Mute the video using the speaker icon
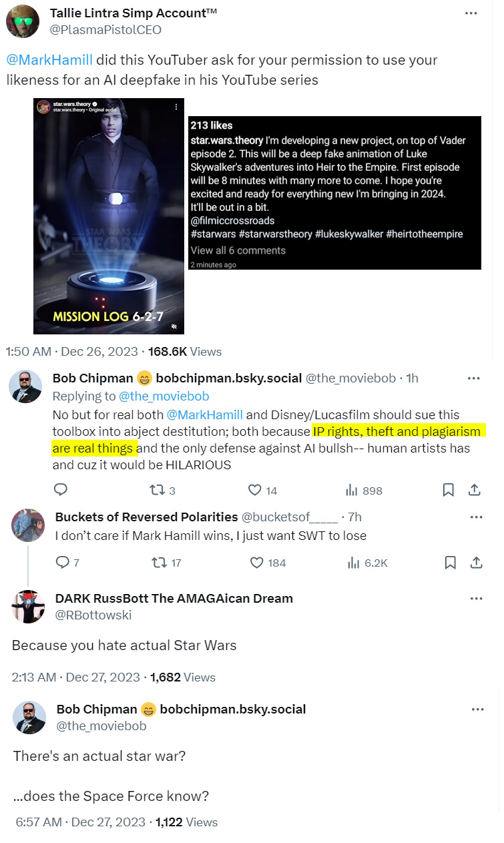The image size is (504, 843). coord(174,326)
